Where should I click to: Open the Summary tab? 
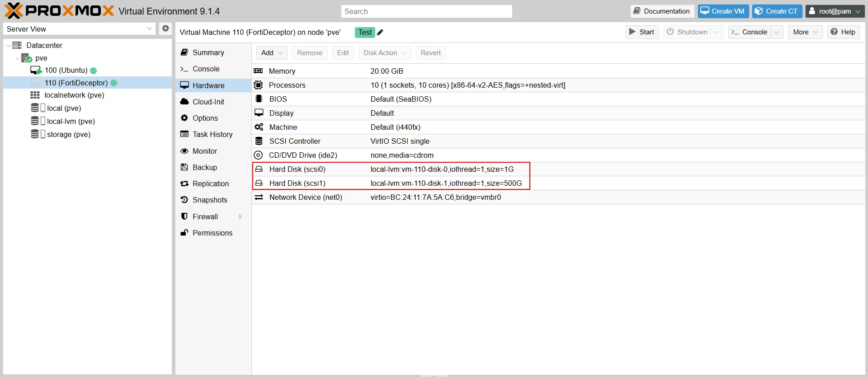tap(213, 52)
